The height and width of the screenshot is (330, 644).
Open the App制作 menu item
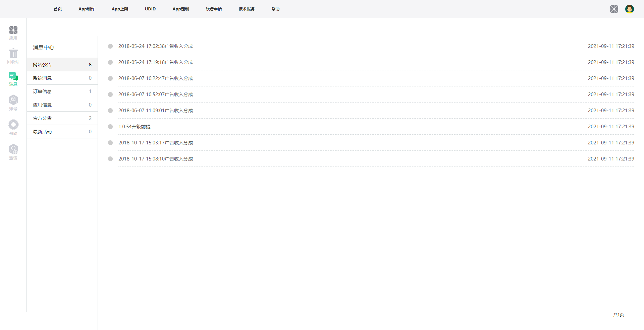point(87,9)
